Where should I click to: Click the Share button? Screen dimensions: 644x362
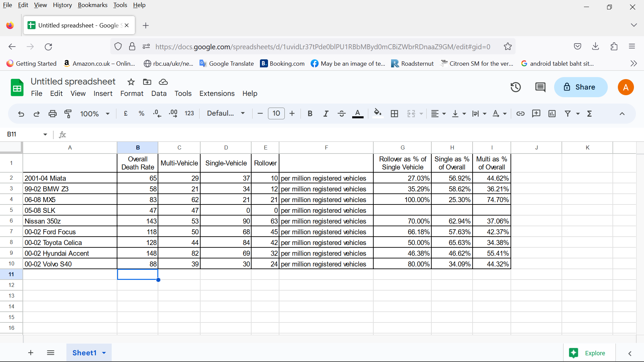[581, 87]
